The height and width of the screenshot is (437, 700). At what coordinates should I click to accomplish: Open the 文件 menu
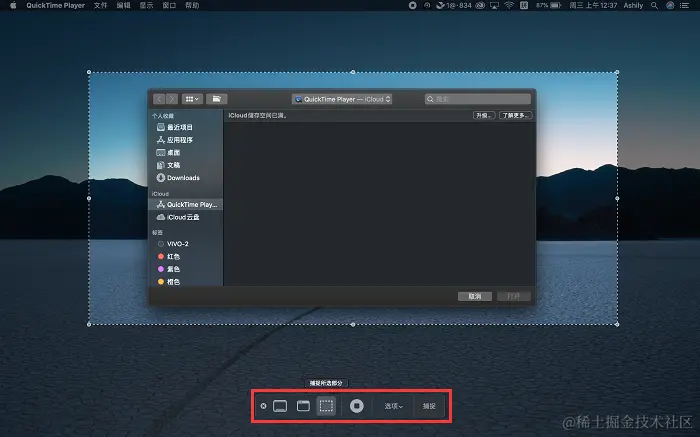click(100, 5)
